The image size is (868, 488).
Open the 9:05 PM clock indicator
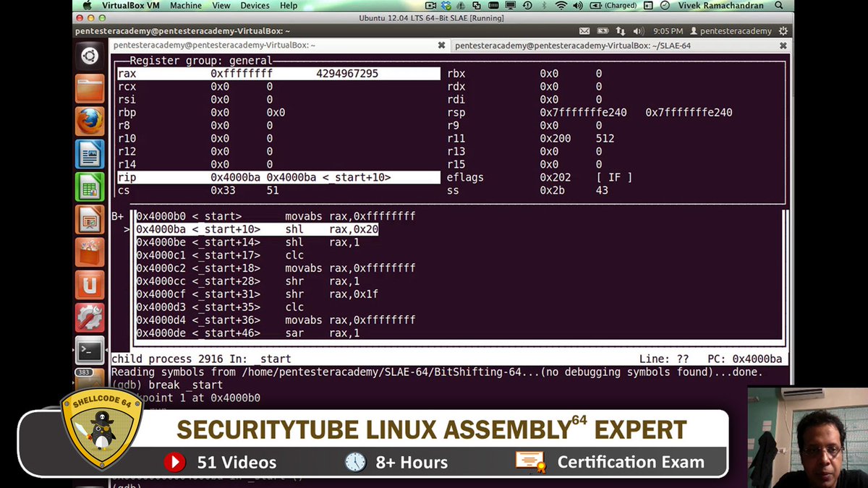point(668,31)
